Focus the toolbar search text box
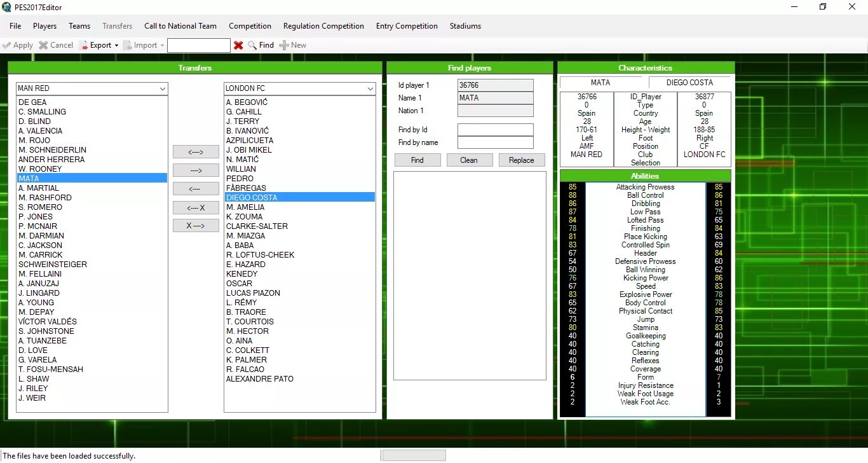Screen dimensions: 868x463 [x=199, y=45]
